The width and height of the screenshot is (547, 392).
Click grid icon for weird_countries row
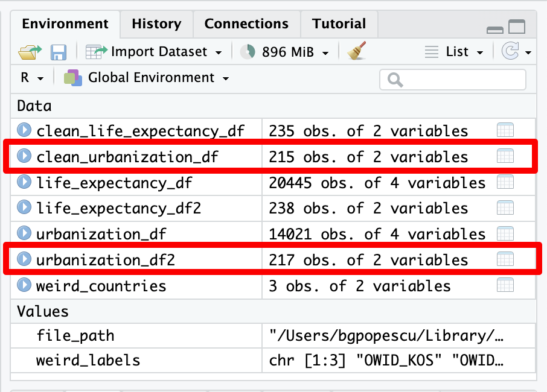point(505,285)
